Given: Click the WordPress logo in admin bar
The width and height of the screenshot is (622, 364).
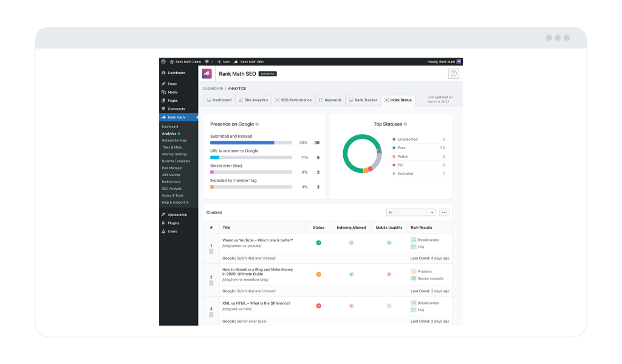Looking at the screenshot, I should pos(163,62).
